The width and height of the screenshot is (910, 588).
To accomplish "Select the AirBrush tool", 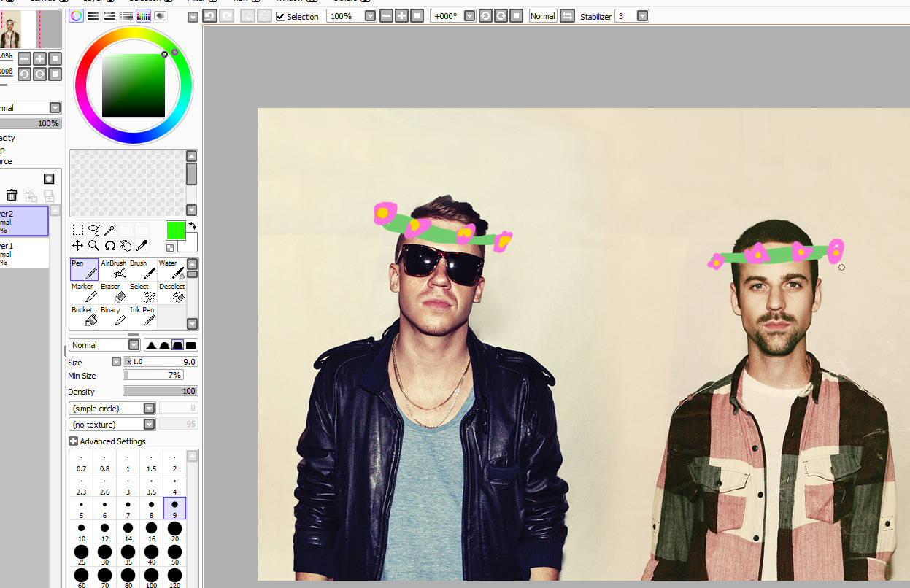I will tap(114, 269).
